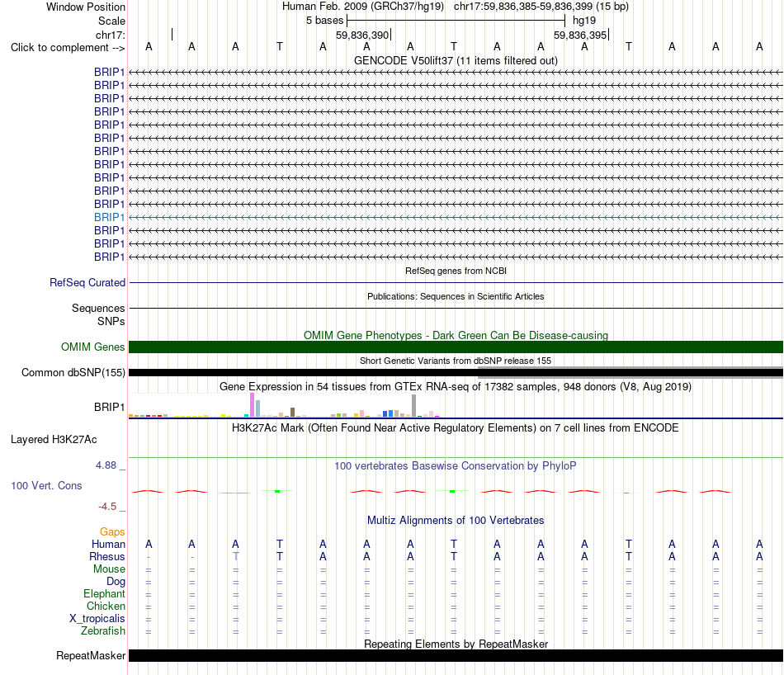Click 'Repeating Elements by RepeatMasker' title
Viewport: 784px width, 675px height.
coord(456,644)
